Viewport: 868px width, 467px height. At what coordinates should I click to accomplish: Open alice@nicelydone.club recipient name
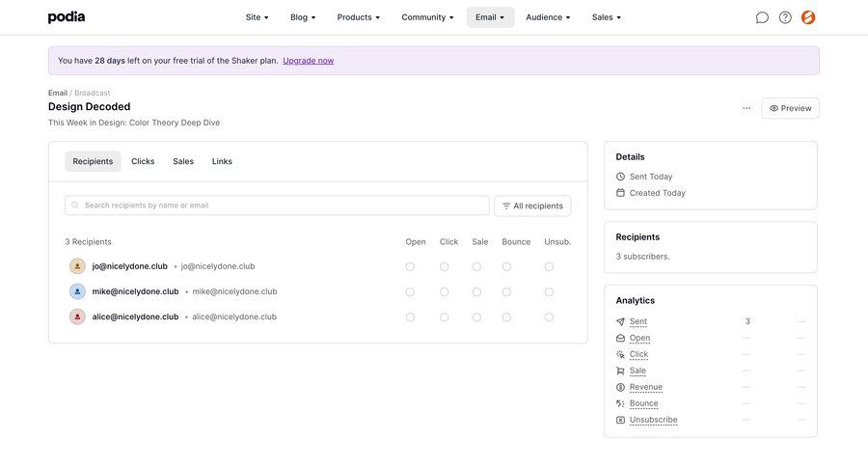pyautogui.click(x=135, y=316)
